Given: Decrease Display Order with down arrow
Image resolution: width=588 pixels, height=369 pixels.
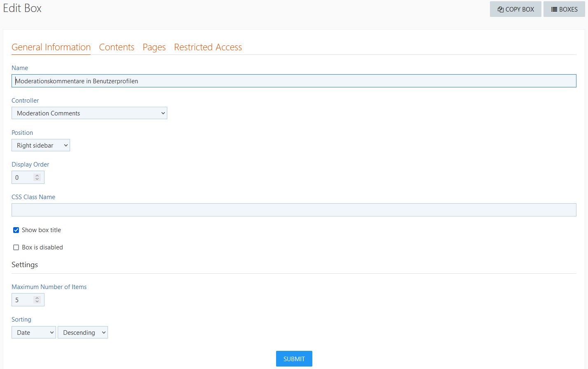Looking at the screenshot, I should [x=37, y=179].
